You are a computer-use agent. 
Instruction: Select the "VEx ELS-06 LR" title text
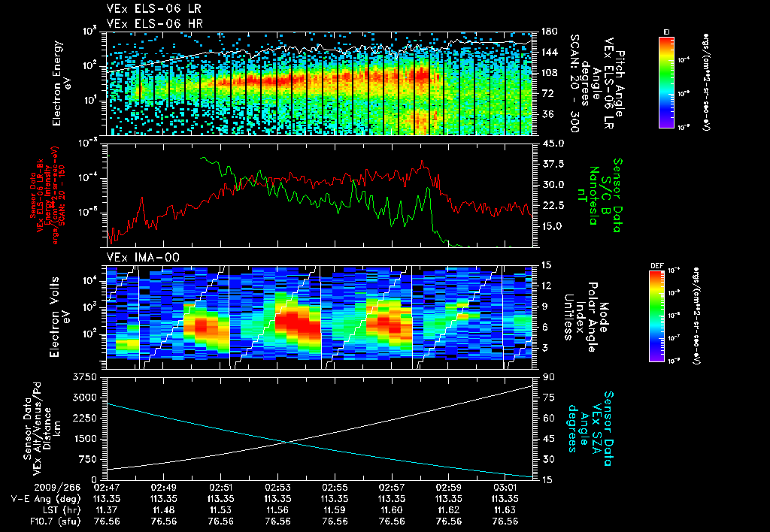click(153, 9)
